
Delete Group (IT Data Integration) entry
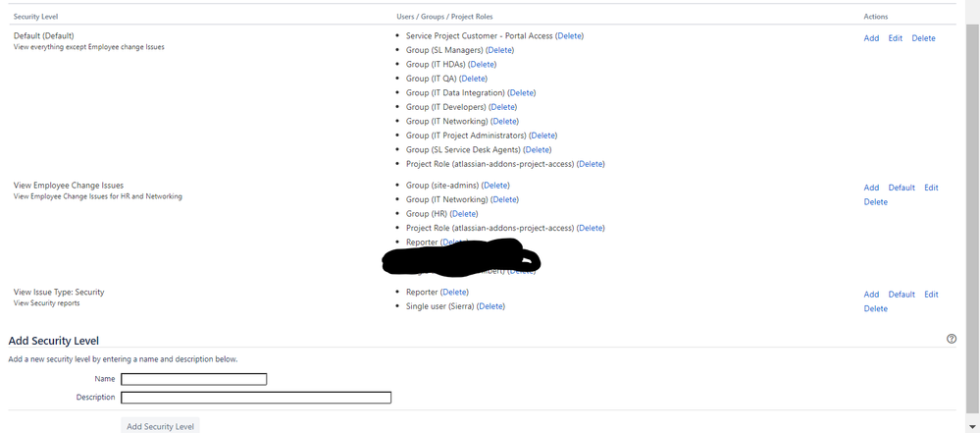tap(522, 92)
